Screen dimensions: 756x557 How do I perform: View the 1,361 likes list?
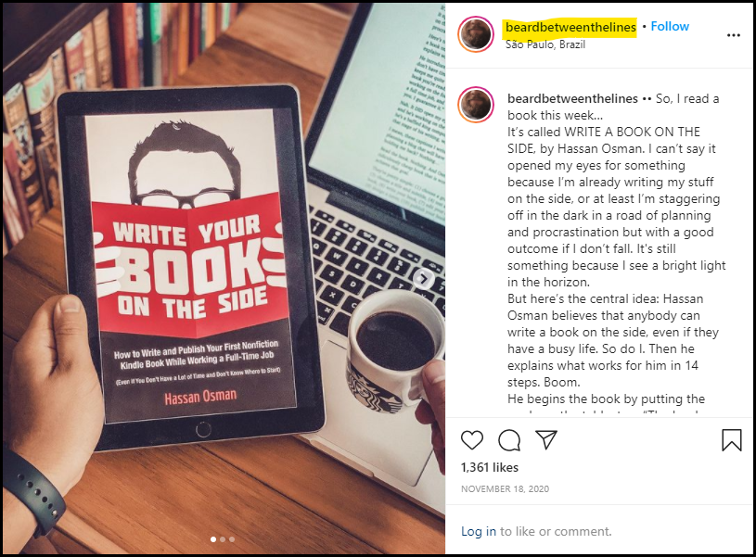click(x=490, y=467)
